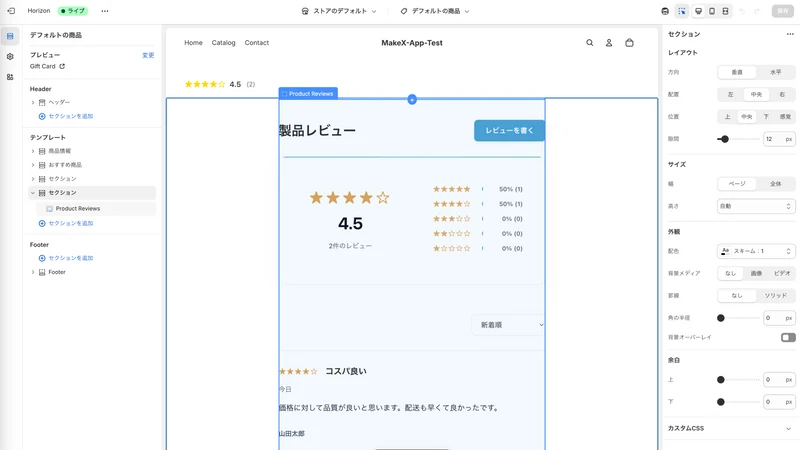The image size is (800, 450).
Task: Set 配置 to 左
Action: [x=730, y=94]
